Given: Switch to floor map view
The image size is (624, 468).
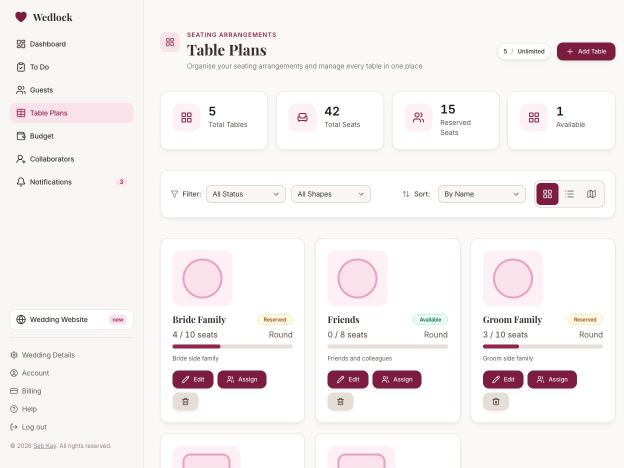Looking at the screenshot, I should pyautogui.click(x=591, y=194).
